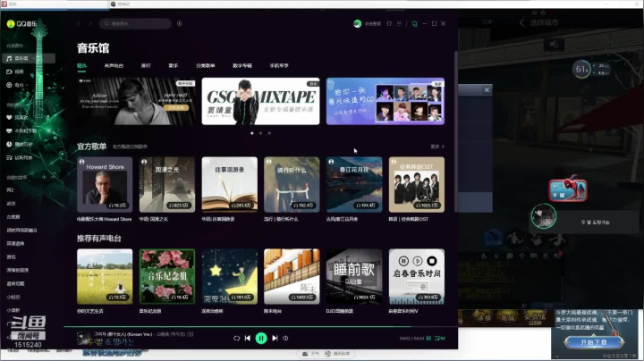Click the title link under Howard Shore cover
The width and height of the screenshot is (644, 361).
[x=105, y=219]
